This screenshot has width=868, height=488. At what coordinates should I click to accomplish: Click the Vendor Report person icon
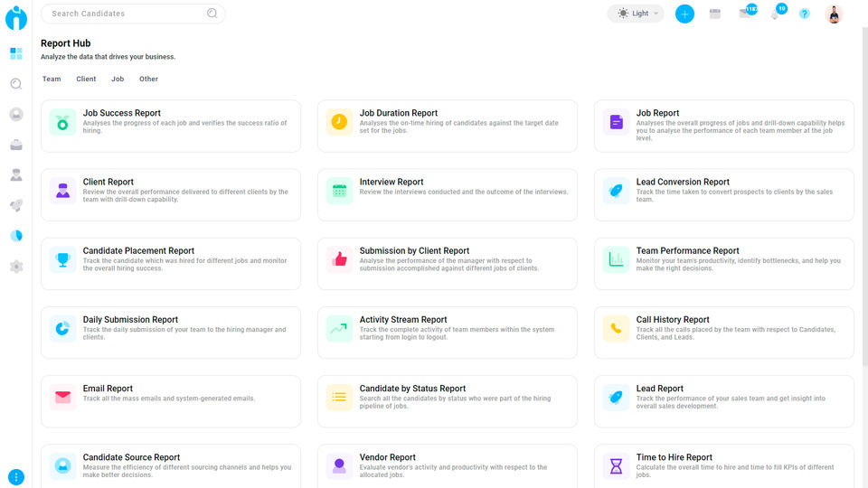[339, 466]
